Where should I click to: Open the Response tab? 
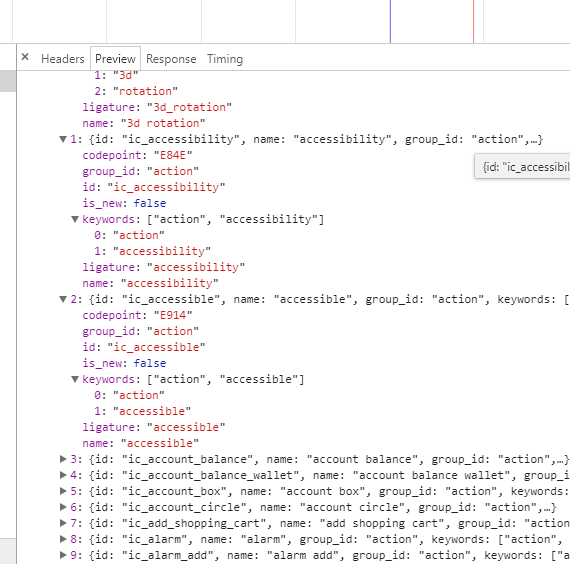[171, 59]
